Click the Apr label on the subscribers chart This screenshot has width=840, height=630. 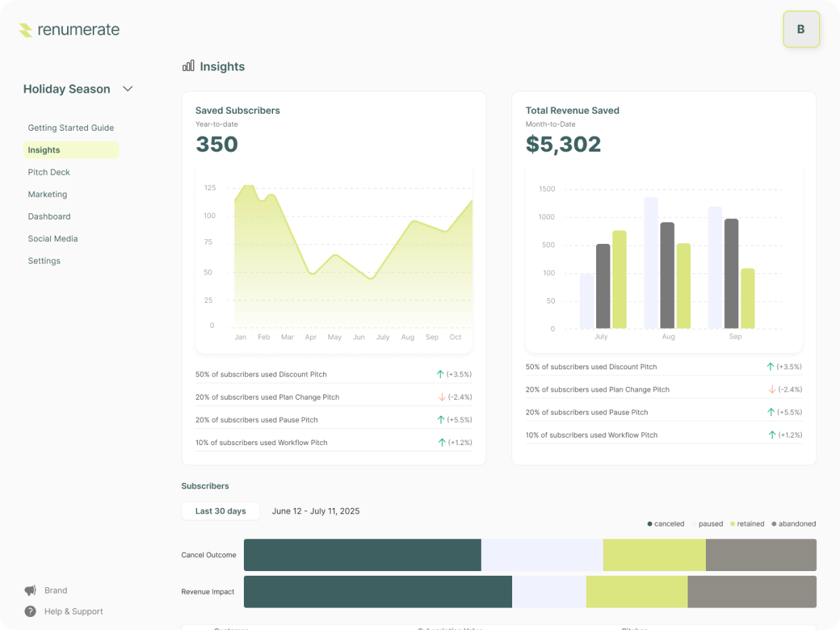pos(311,337)
